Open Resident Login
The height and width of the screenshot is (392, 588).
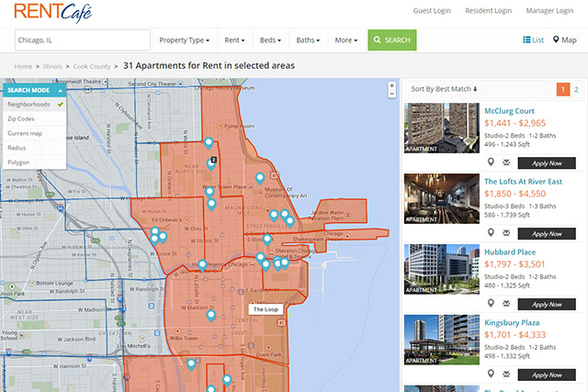[488, 10]
